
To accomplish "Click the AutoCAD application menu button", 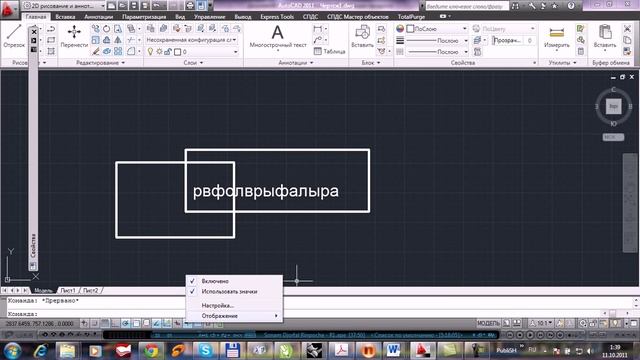I will (x=8, y=10).
